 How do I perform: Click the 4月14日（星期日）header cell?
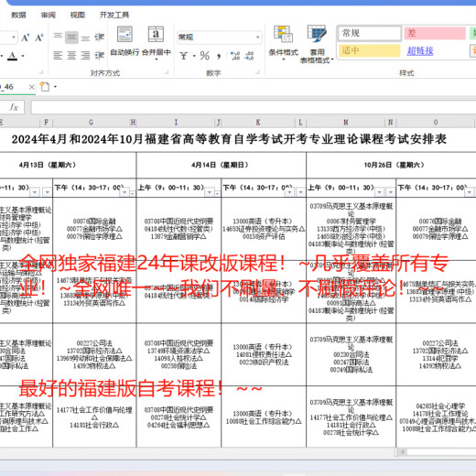pos(221,165)
